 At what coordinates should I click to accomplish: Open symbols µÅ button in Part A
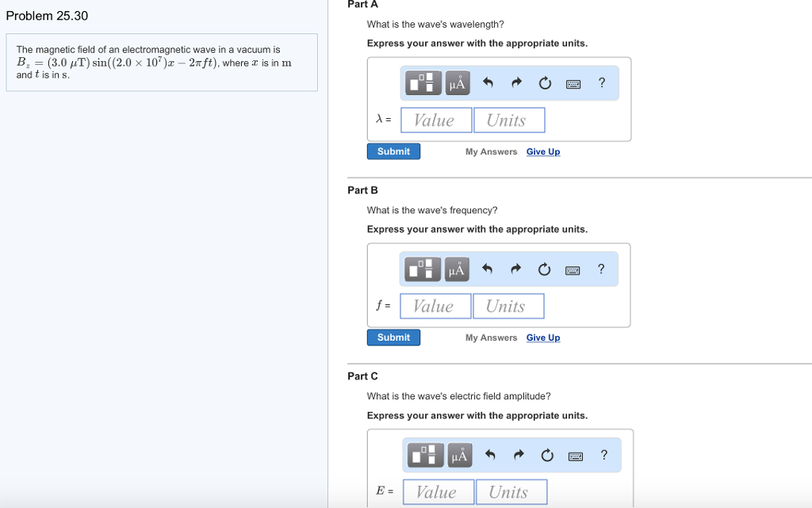(x=458, y=82)
